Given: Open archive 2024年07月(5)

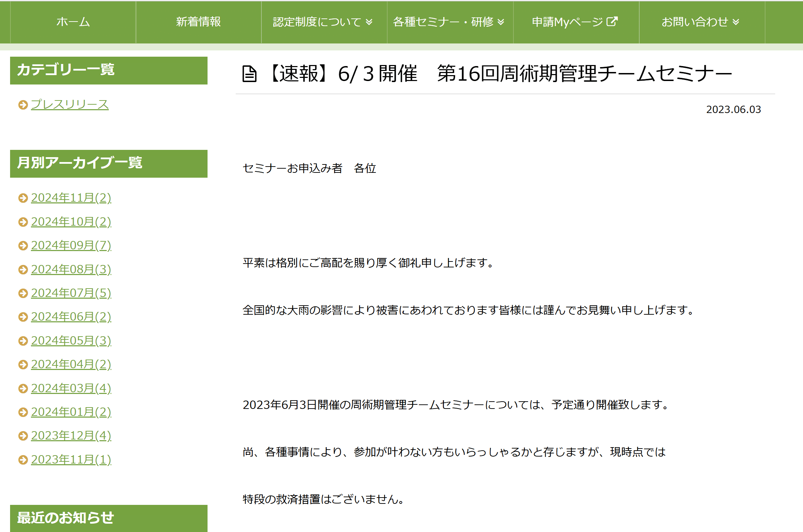Looking at the screenshot, I should coord(71,293).
